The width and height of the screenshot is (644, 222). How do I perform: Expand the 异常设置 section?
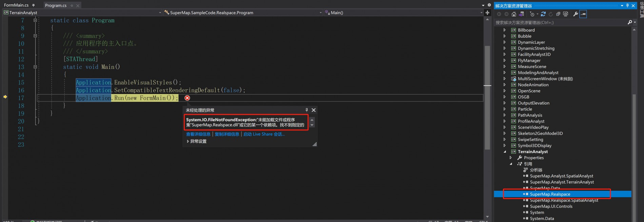(188, 141)
